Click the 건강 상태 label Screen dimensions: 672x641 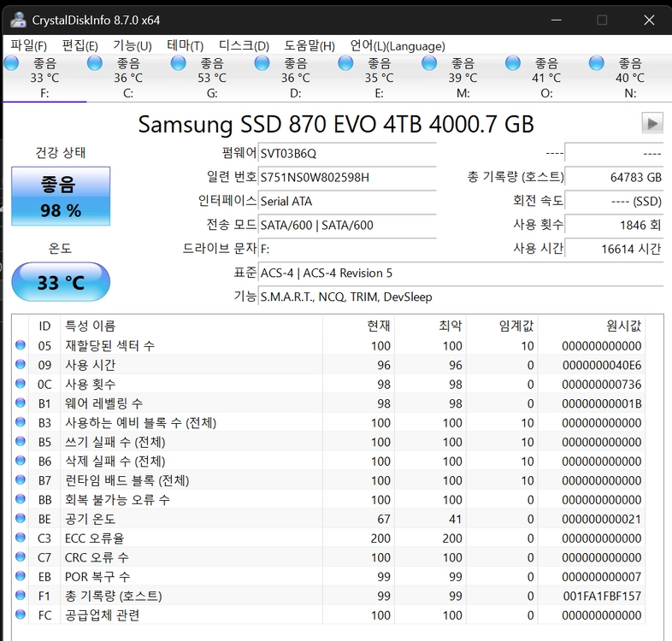[61, 152]
